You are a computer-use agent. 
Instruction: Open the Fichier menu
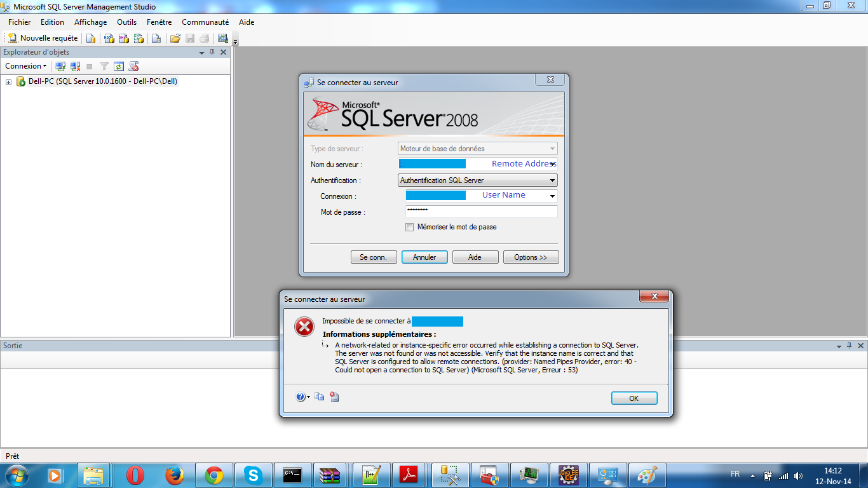(x=19, y=22)
